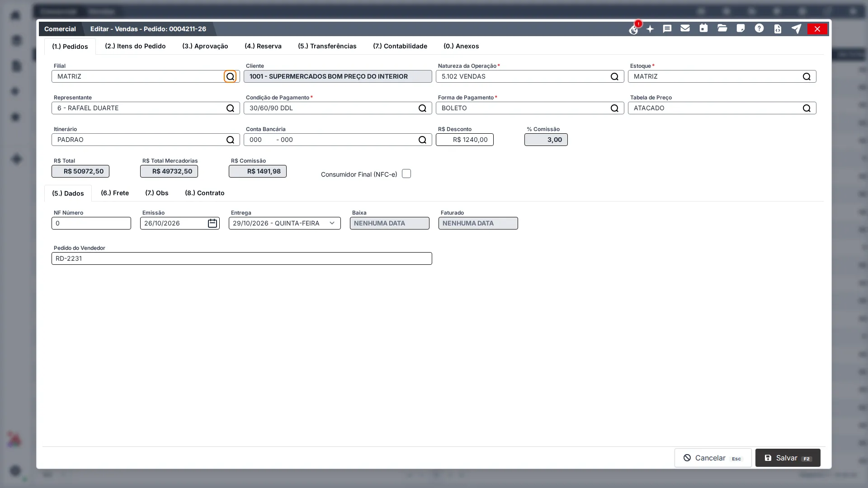Open the sticky note icon
The width and height of the screenshot is (868, 488).
741,28
